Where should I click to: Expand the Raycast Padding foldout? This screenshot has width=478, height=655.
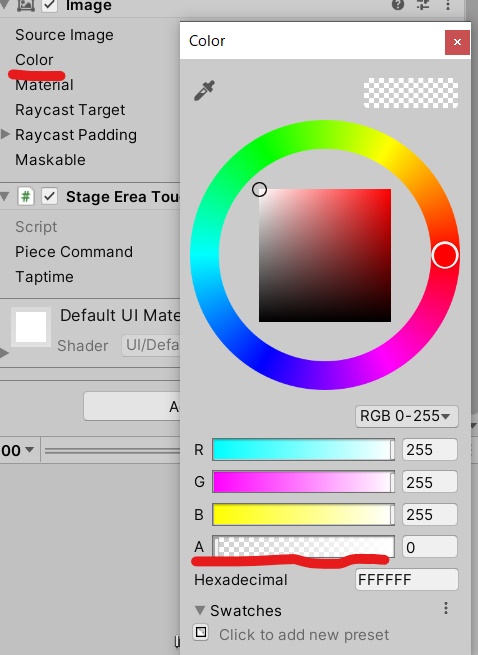tap(5, 134)
